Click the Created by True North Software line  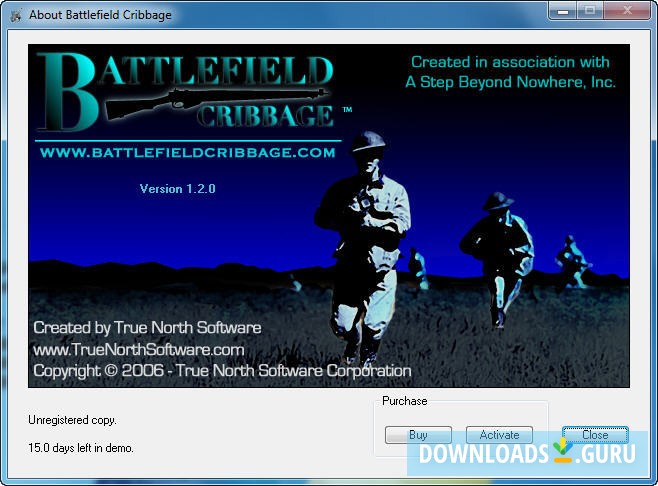tap(147, 328)
